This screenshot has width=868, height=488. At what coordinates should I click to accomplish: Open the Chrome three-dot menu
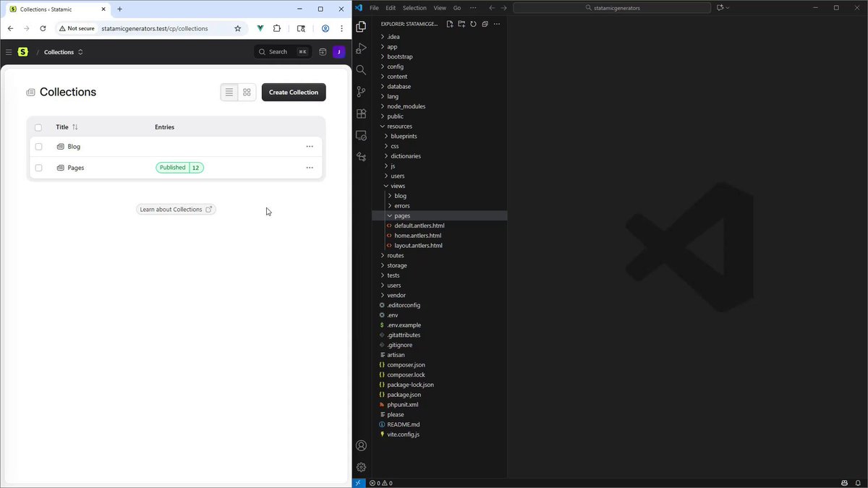click(341, 28)
